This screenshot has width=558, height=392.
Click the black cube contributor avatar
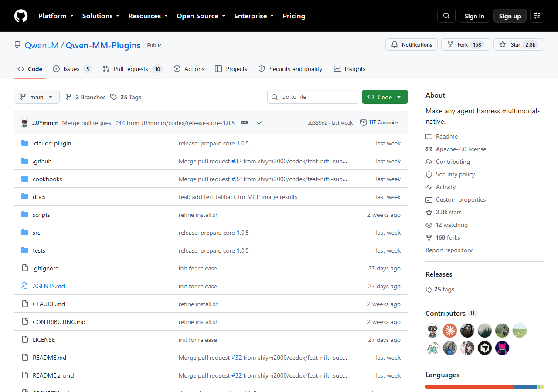tap(485, 348)
